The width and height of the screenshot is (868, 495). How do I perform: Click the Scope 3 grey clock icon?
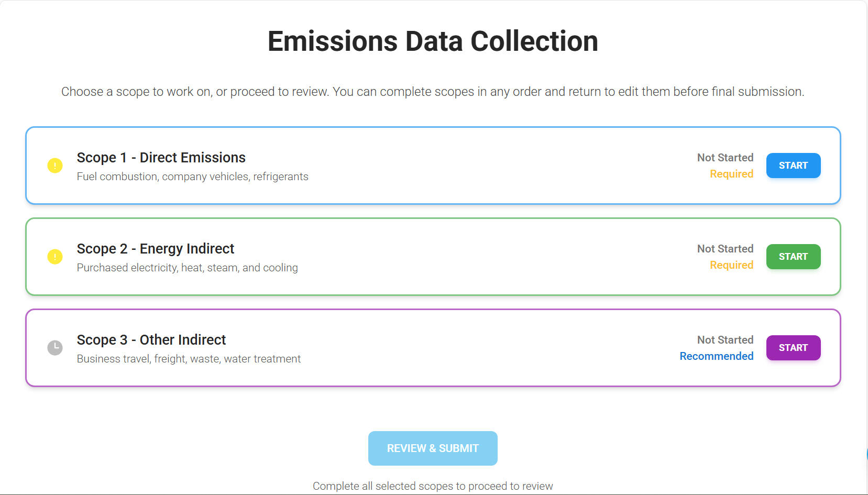(55, 348)
